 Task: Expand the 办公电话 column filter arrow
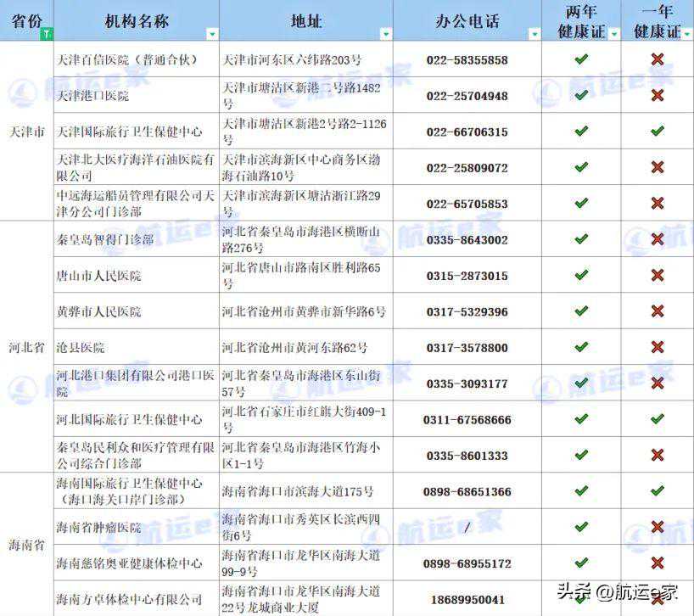(x=534, y=34)
